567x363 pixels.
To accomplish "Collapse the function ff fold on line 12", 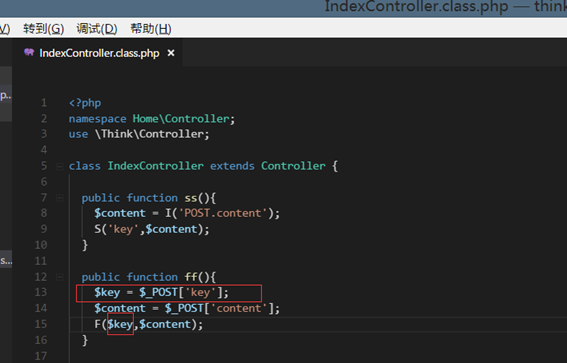I will [x=59, y=277].
